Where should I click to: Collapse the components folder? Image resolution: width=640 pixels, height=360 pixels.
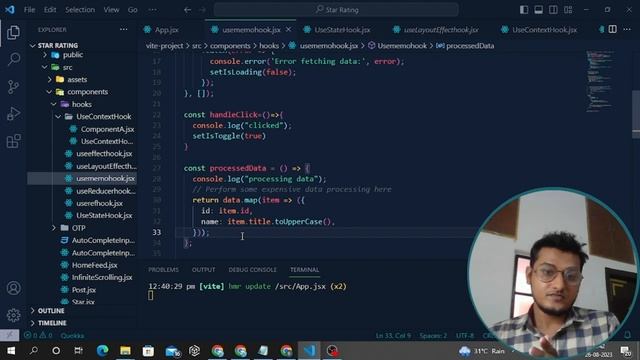87,92
